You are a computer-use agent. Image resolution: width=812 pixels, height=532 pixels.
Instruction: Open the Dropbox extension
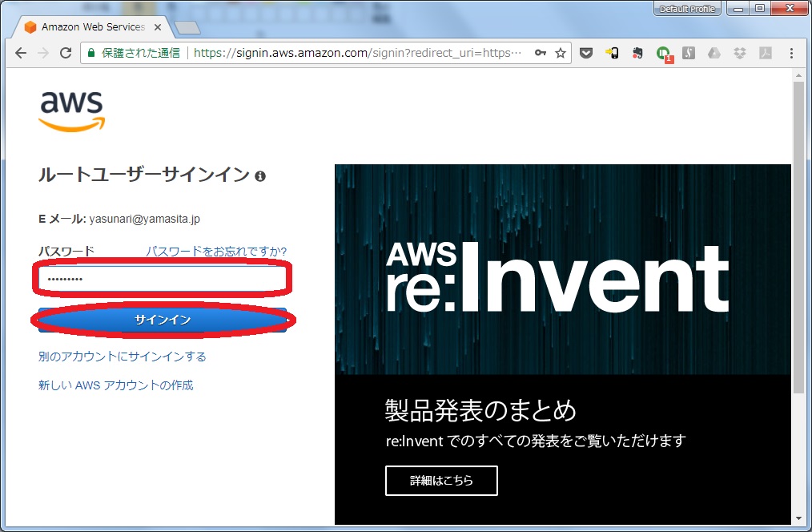tap(740, 53)
